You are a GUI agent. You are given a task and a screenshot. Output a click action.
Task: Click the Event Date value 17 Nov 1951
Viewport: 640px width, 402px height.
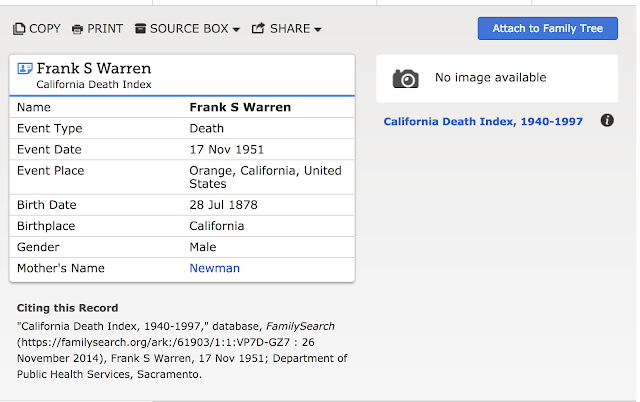227,150
